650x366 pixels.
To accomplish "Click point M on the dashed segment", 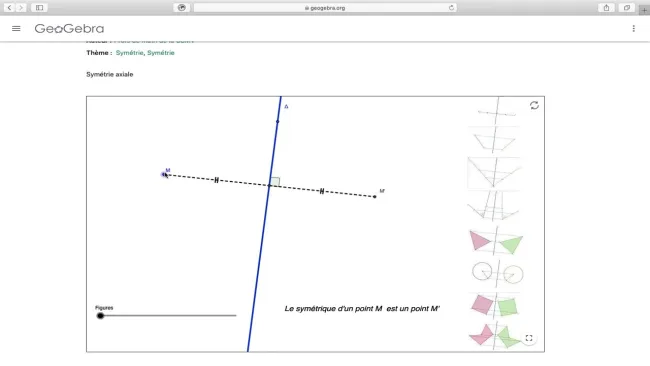I will (x=164, y=175).
